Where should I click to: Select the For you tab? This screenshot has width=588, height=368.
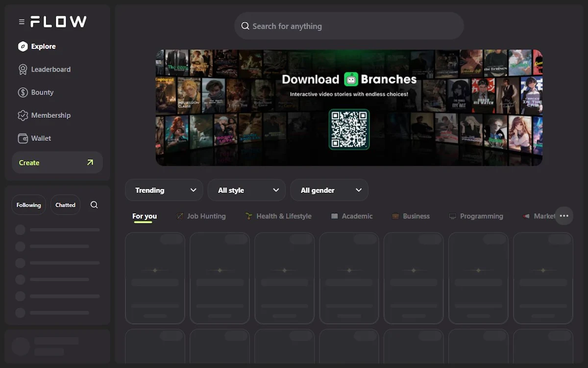tap(145, 216)
